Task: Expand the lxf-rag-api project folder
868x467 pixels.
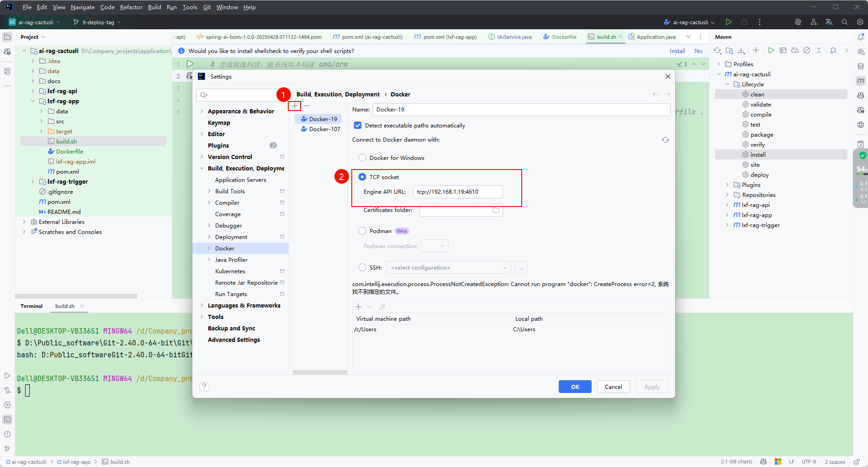Action: pyautogui.click(x=33, y=91)
